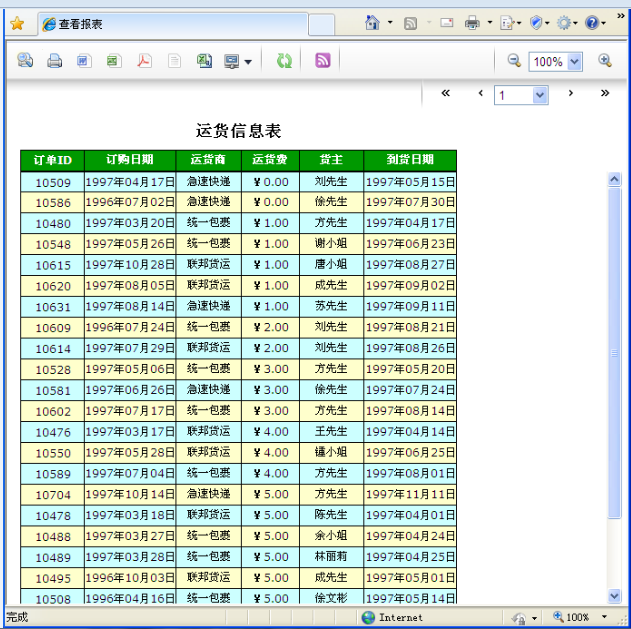Open the browser Safety shield menu
Screen dimensions: 631x629
pos(539,23)
